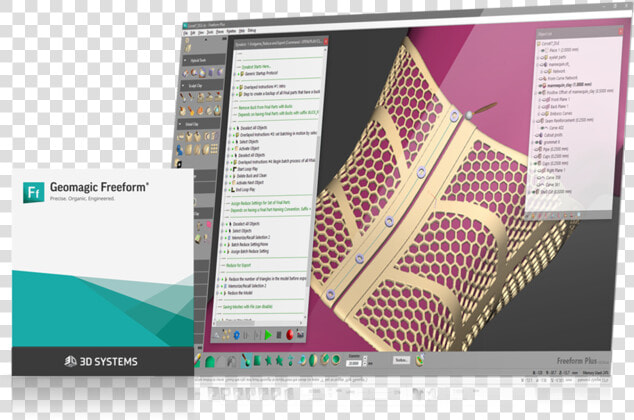The width and height of the screenshot is (634, 420).
Task: Select the Activate Object step
Action: [249, 148]
